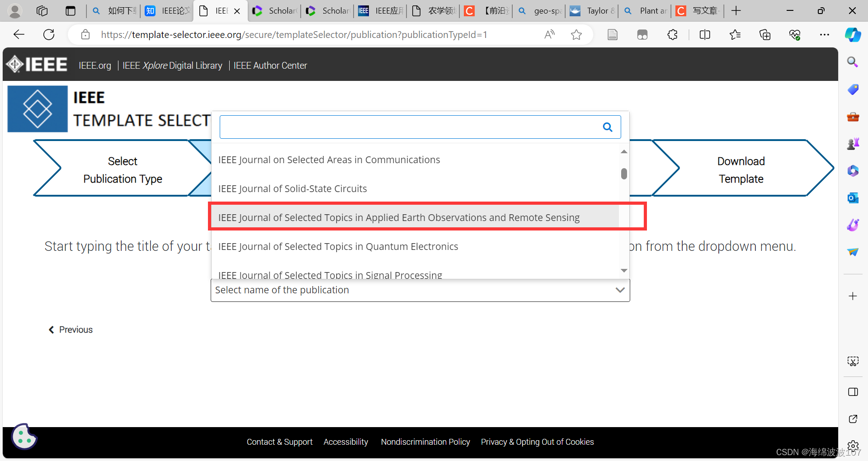868x461 pixels.
Task: Switch to the 写文章 CSDN tab
Action: [698, 11]
